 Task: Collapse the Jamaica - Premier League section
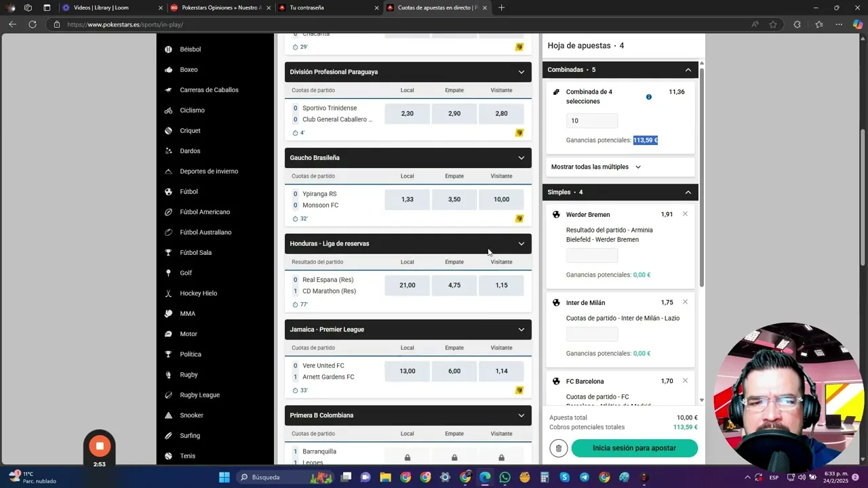521,329
